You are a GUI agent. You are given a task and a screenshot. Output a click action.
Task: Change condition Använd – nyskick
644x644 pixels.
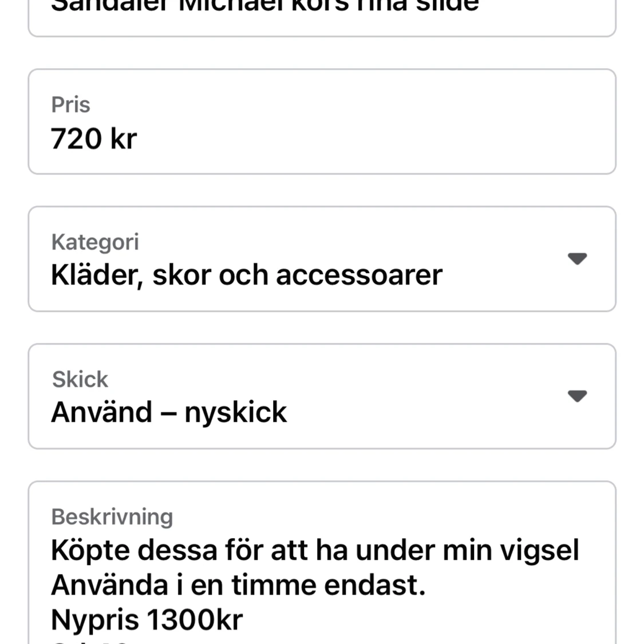pyautogui.click(x=169, y=411)
